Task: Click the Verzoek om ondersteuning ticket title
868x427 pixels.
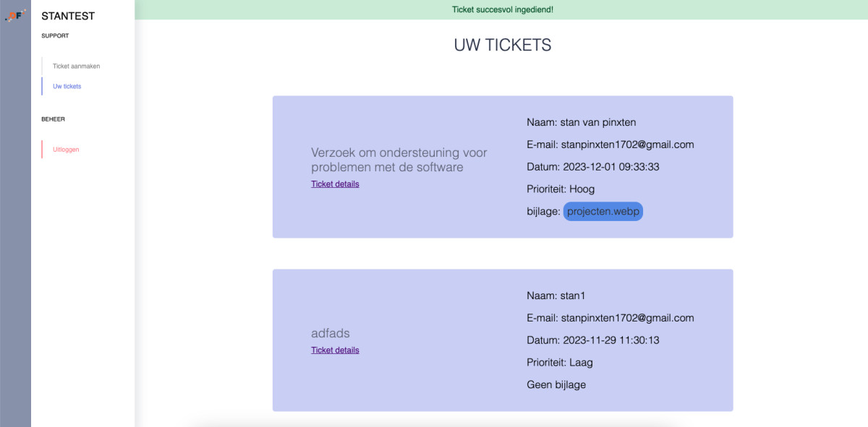Action: pyautogui.click(x=399, y=160)
